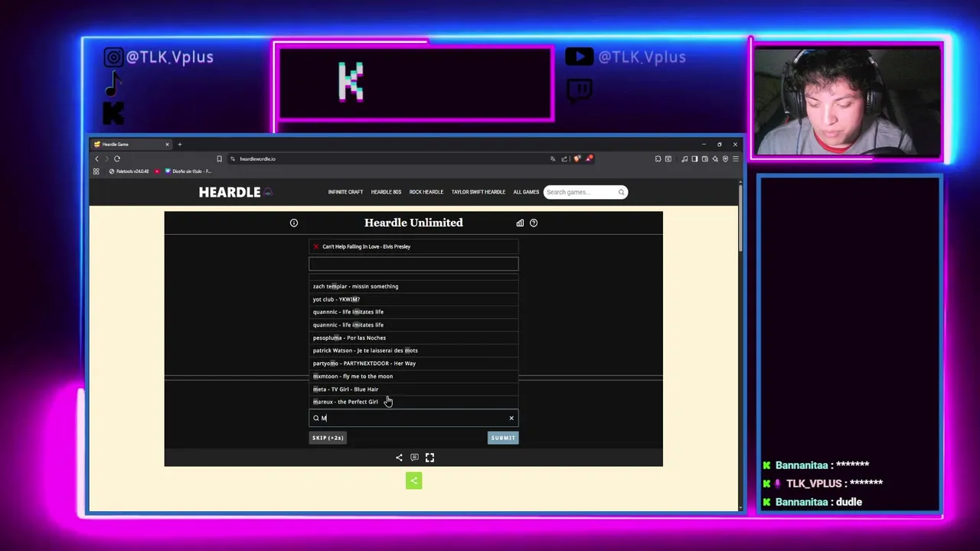Viewport: 980px width, 551px height.
Task: Reload the heardlewordle.io page
Action: coord(117,158)
